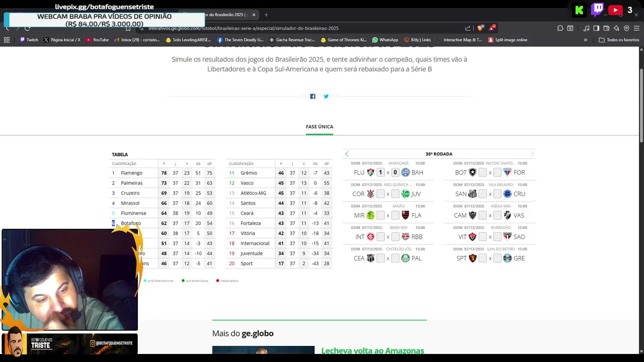The width and height of the screenshot is (644, 362).
Task: Open the Twitch bookmark
Action: point(29,40)
